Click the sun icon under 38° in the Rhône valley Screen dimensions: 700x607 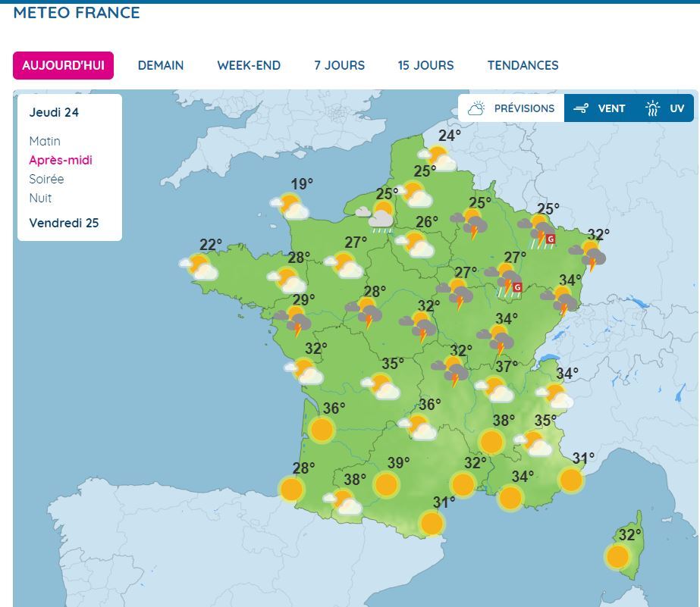[x=491, y=442]
